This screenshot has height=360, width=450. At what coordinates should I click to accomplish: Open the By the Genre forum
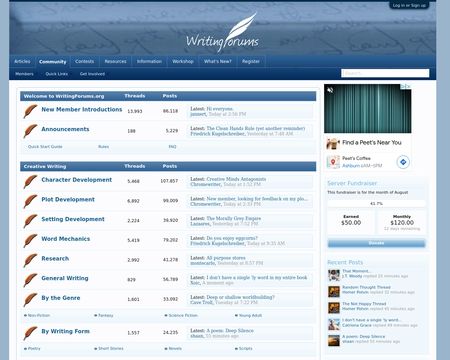click(61, 298)
